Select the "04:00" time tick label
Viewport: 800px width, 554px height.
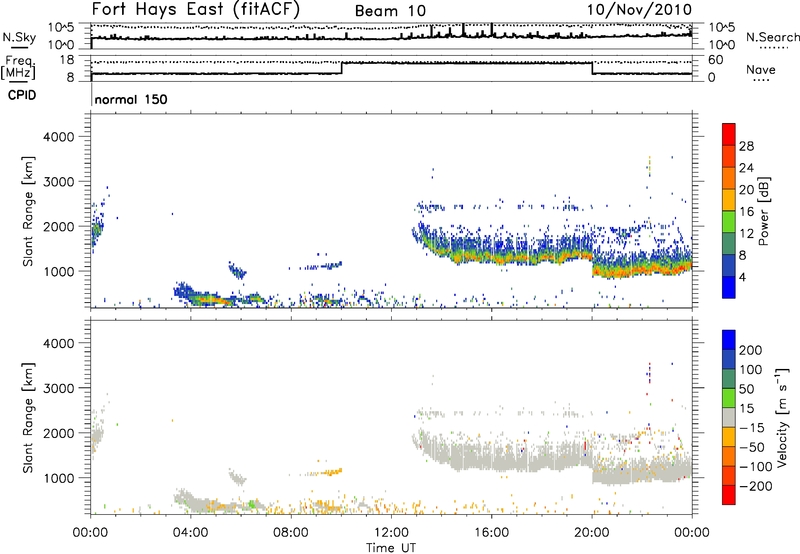click(x=190, y=533)
